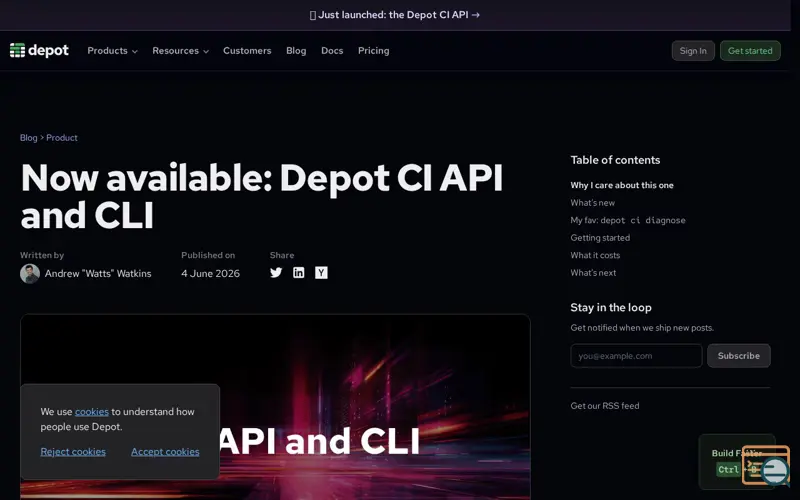This screenshot has width=800, height=500.
Task: Expand the Resources dropdown menu
Action: 181,51
